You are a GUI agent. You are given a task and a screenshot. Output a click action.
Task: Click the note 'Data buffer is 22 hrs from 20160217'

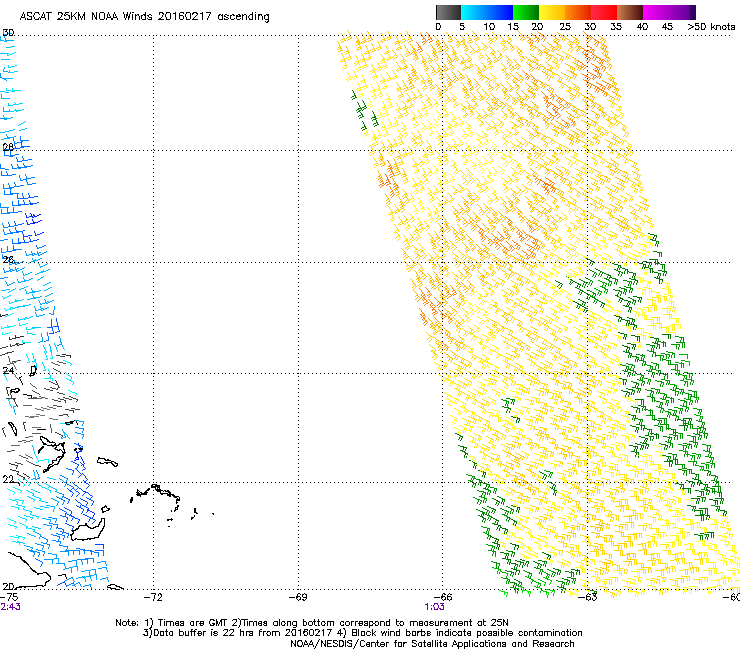coord(242,633)
